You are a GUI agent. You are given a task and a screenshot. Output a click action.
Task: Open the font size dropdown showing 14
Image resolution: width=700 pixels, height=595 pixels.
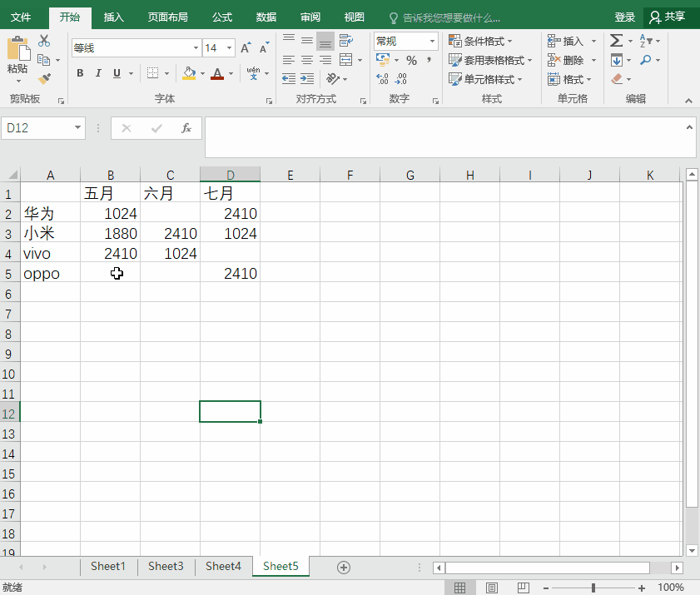[229, 47]
